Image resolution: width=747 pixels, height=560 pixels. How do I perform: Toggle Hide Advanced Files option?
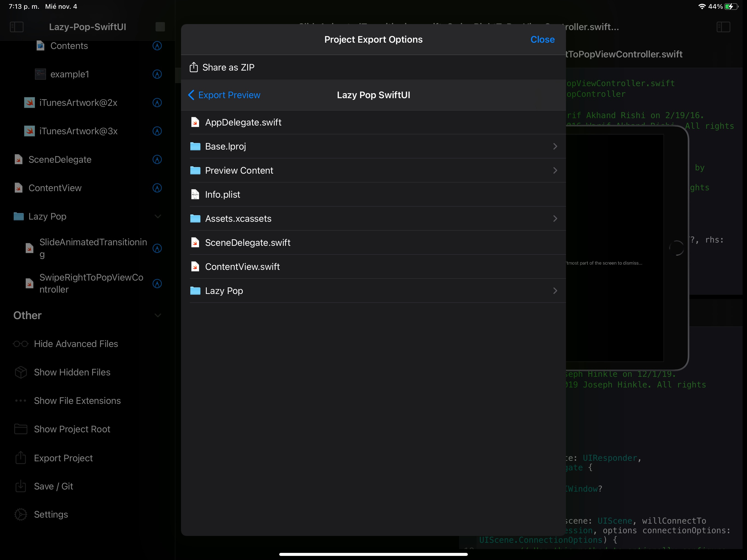click(x=76, y=344)
